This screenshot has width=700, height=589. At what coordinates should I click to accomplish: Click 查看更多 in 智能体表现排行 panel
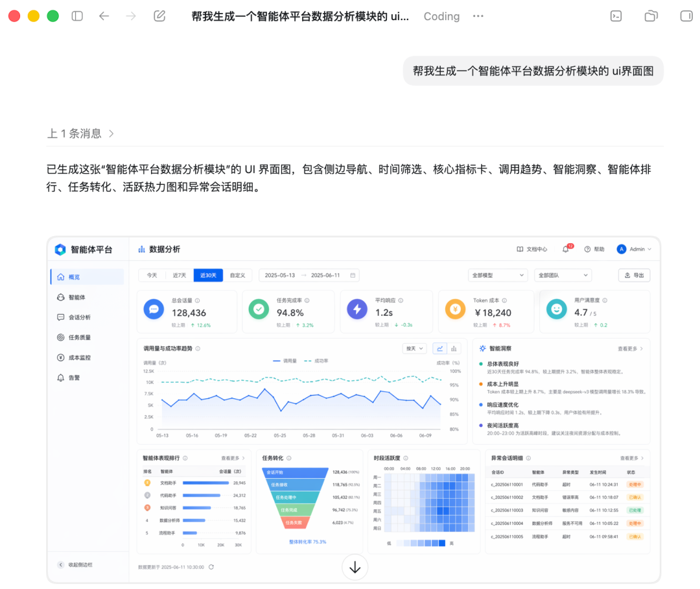point(233,459)
